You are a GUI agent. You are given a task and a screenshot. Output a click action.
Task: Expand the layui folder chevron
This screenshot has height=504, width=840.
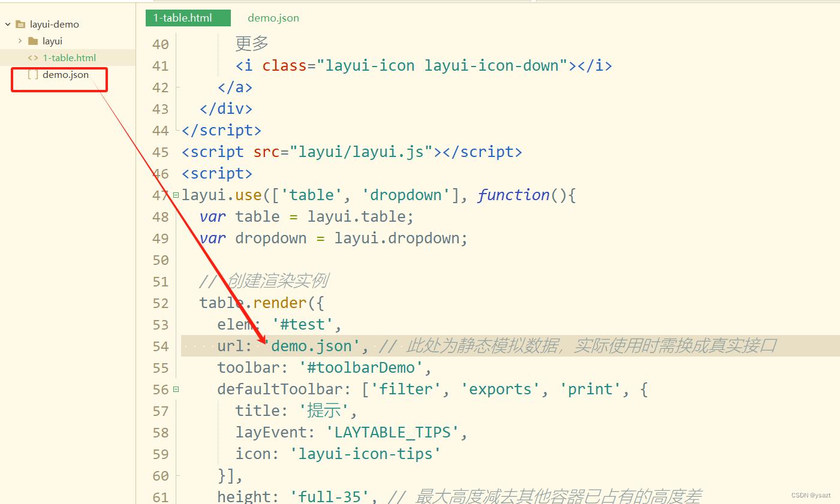pos(20,41)
